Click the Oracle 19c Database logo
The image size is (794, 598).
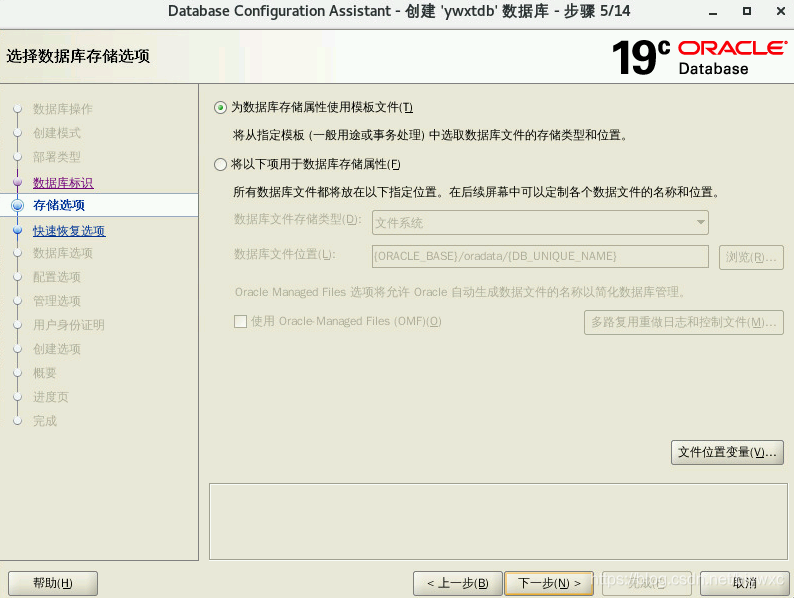[700, 57]
